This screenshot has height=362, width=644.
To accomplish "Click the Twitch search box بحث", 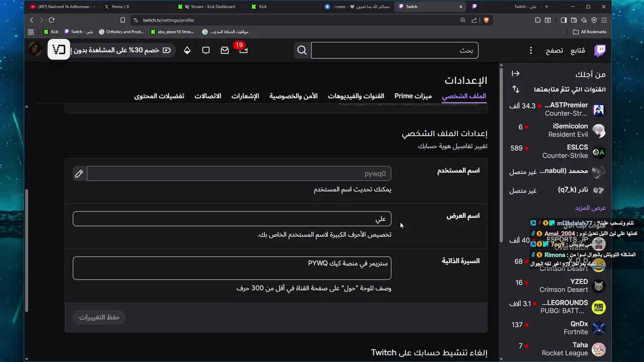I will click(x=394, y=50).
